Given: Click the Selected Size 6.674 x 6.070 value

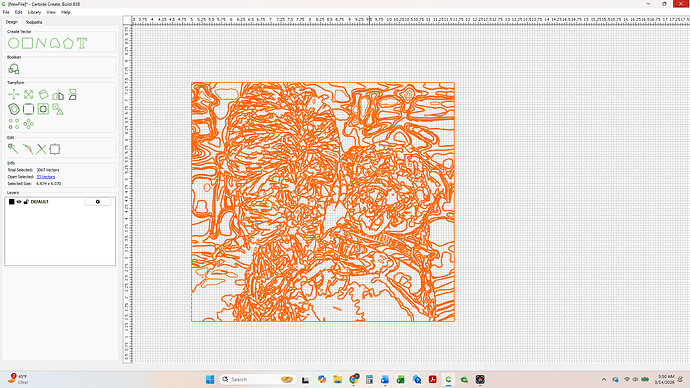Looking at the screenshot, I should [49, 183].
